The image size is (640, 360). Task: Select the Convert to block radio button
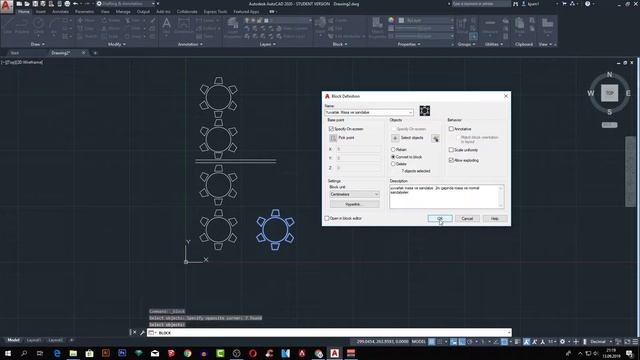tap(393, 157)
